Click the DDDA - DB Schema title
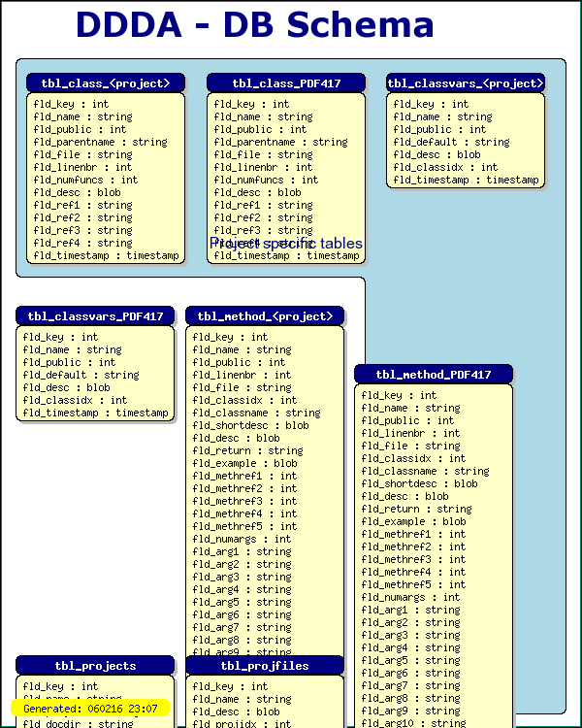 254,25
